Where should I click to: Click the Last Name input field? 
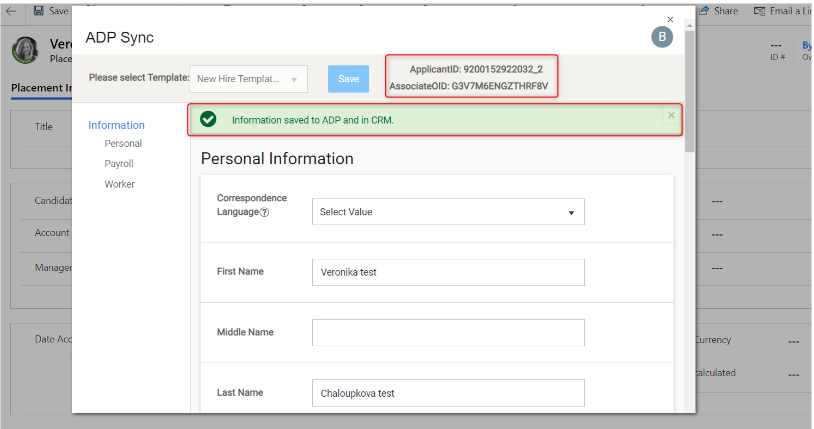[x=448, y=393]
